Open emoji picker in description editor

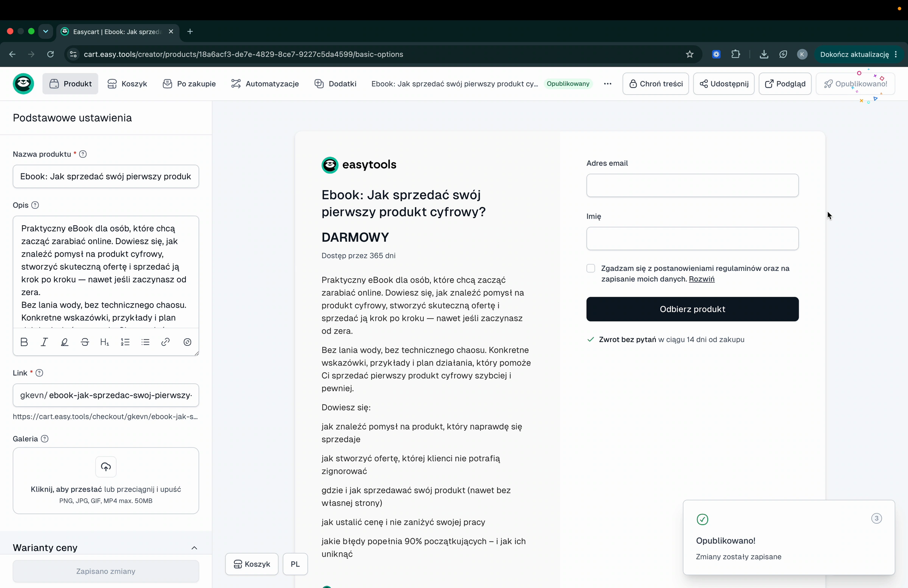(187, 342)
